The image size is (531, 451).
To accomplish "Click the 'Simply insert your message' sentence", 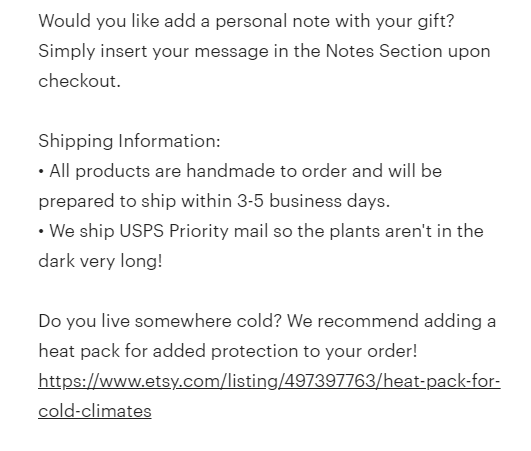I will coord(264,51).
